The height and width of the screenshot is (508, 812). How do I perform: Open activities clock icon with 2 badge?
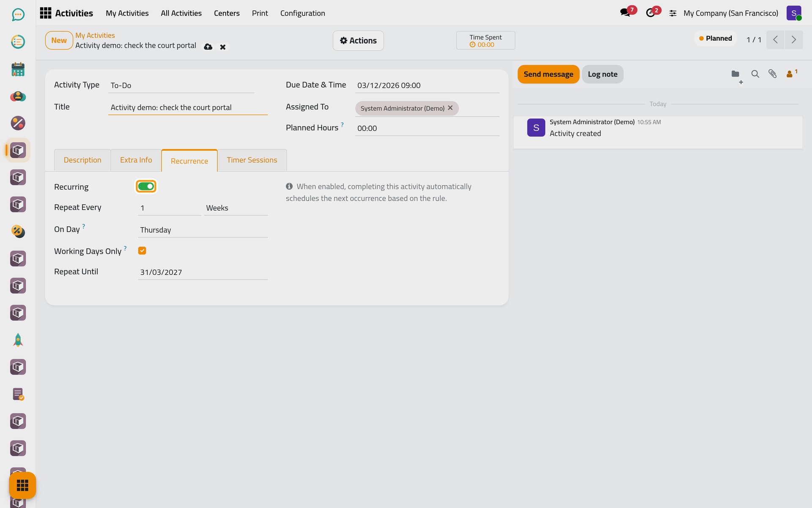(x=650, y=13)
